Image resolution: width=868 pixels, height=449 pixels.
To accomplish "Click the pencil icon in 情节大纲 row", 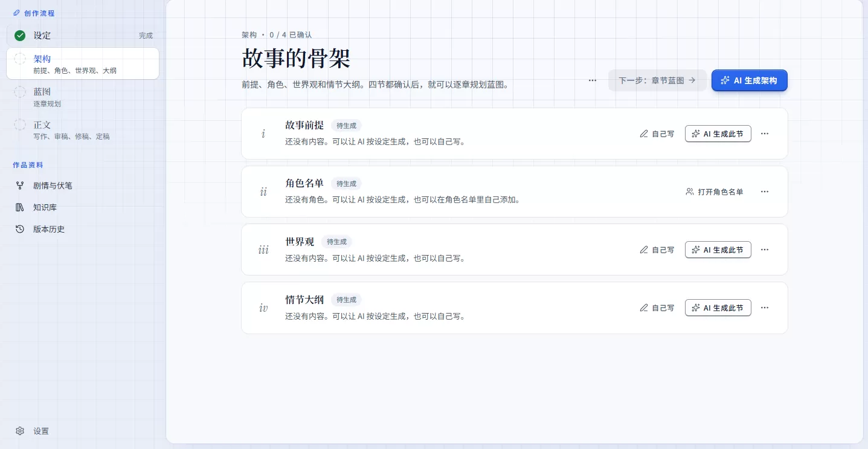I will [644, 308].
